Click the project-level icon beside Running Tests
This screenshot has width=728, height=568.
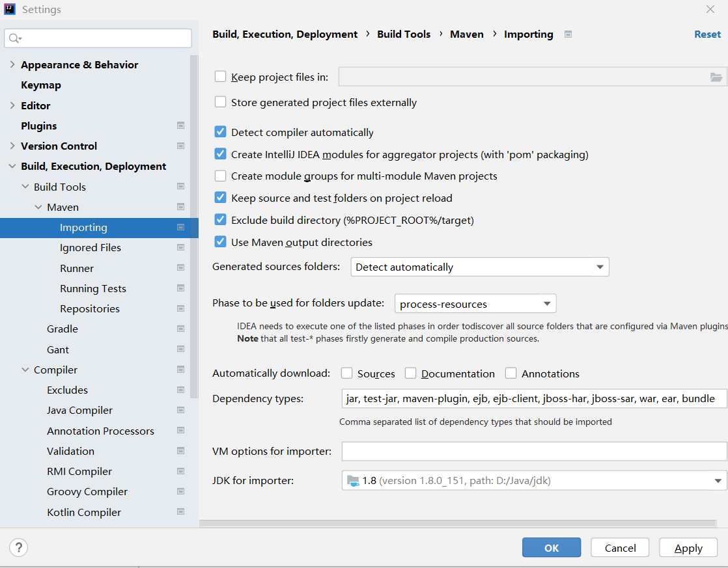click(180, 288)
